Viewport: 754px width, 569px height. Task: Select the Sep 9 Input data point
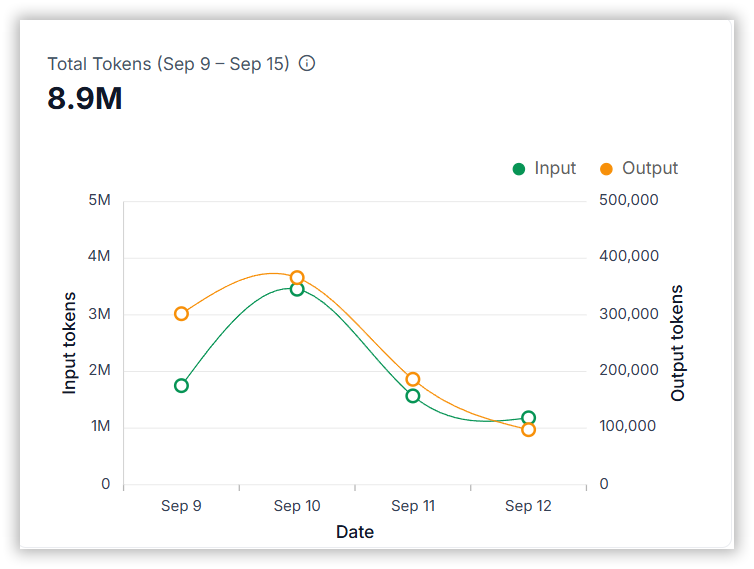point(181,386)
